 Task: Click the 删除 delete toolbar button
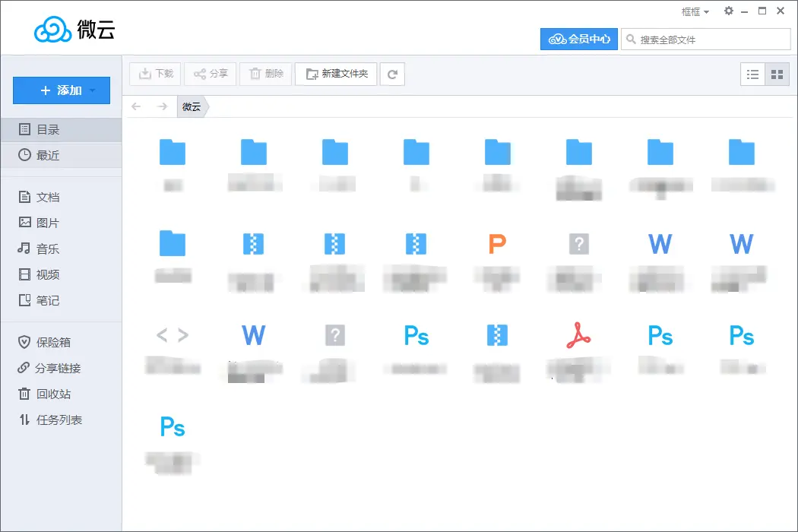click(x=266, y=74)
